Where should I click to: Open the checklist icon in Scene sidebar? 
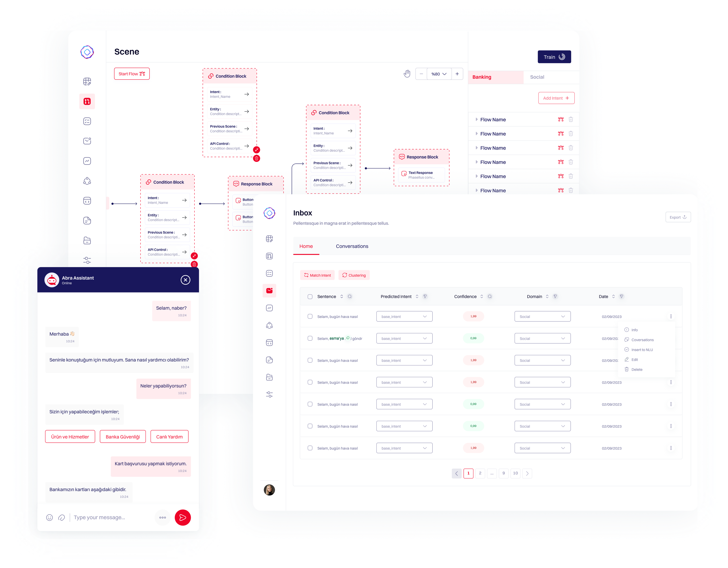point(87,121)
